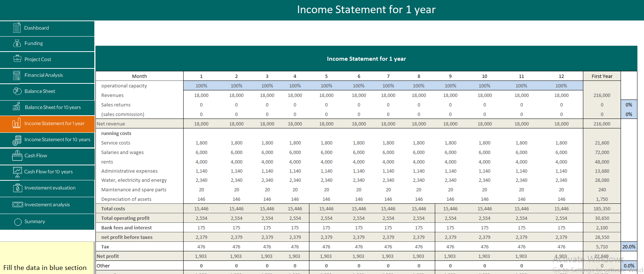
Task: Click the Maintenance and spare parts label
Action: click(x=134, y=189)
